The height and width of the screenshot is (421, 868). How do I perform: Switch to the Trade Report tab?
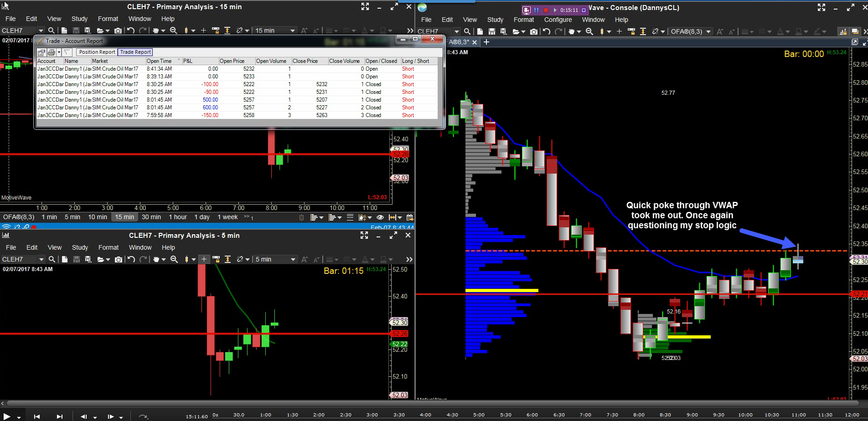(x=135, y=52)
